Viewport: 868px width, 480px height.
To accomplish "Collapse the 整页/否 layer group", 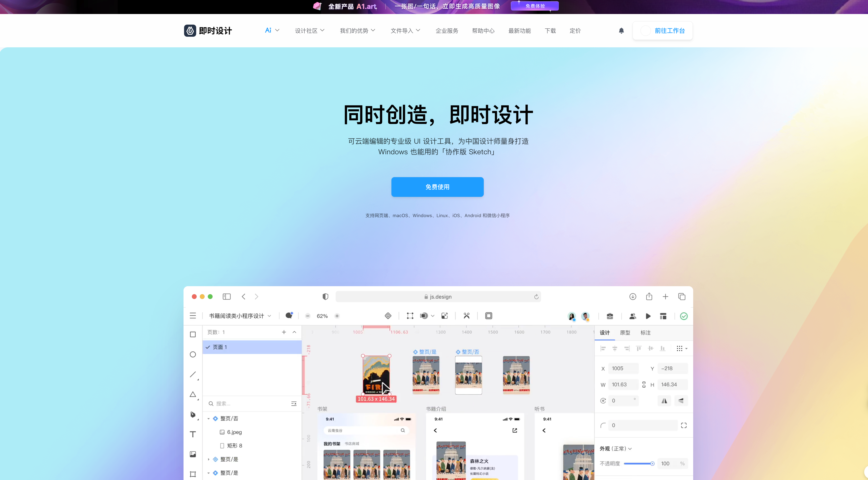I will (x=208, y=419).
